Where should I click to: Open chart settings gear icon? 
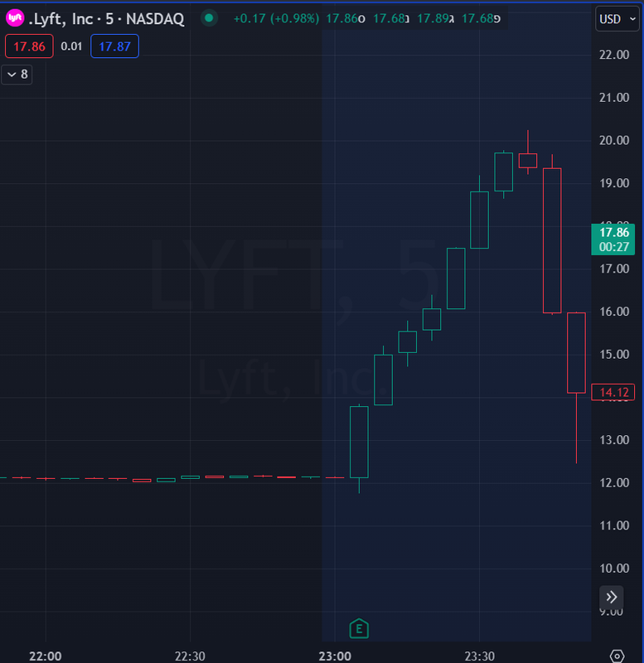[617, 656]
